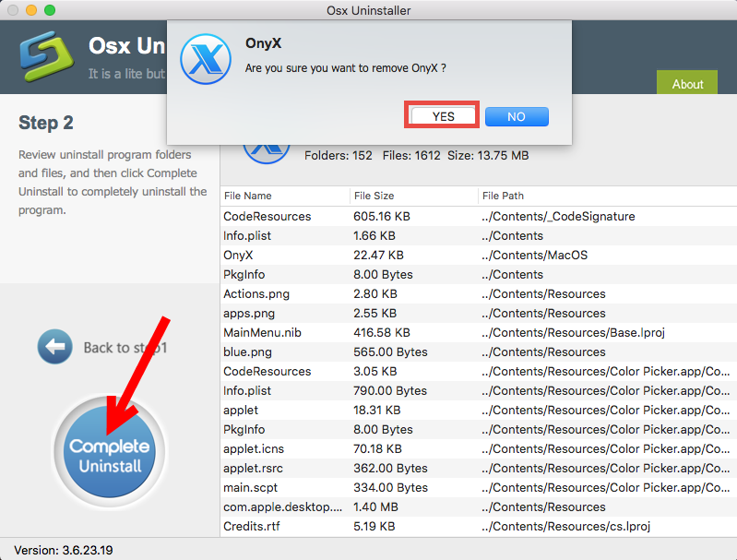Click the Step 2 heading
The image size is (737, 560).
[x=45, y=123]
